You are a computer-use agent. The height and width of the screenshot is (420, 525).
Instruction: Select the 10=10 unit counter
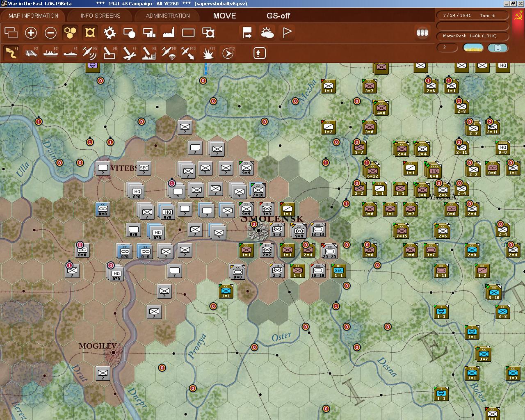318,271
